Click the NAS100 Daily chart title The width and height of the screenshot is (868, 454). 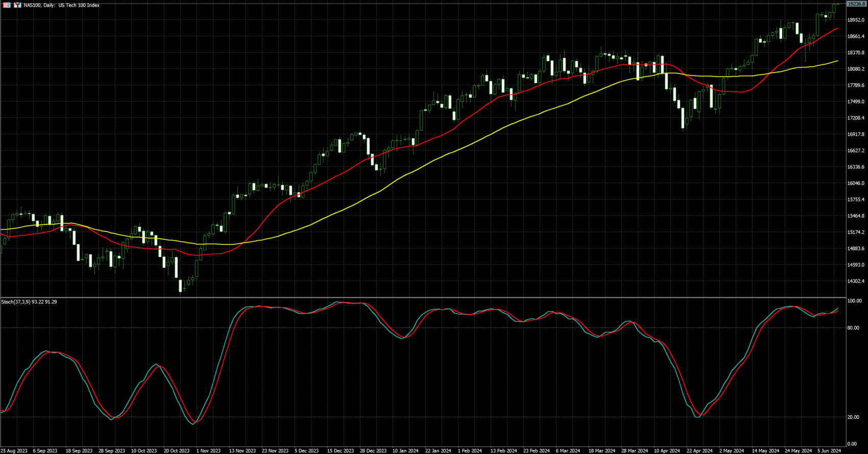point(61,5)
